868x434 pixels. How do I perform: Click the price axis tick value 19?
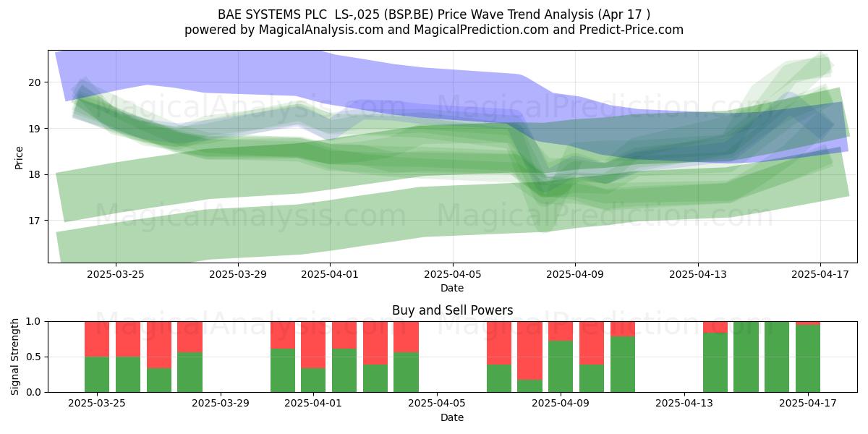click(x=36, y=129)
